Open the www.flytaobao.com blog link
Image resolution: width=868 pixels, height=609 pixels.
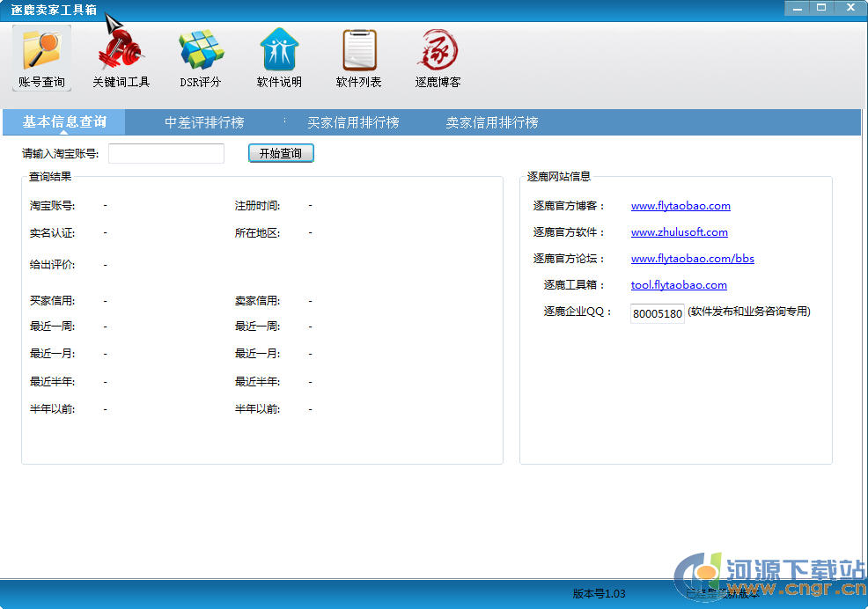coord(680,206)
